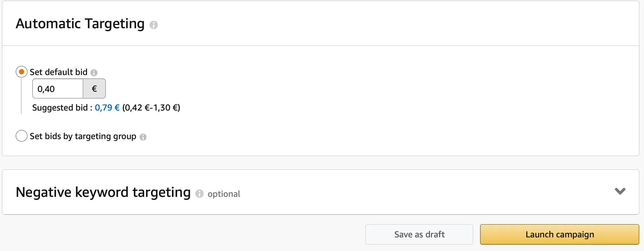Screen dimensions: 644x251
Task: Click the Set default bid label text
Action: click(x=59, y=72)
